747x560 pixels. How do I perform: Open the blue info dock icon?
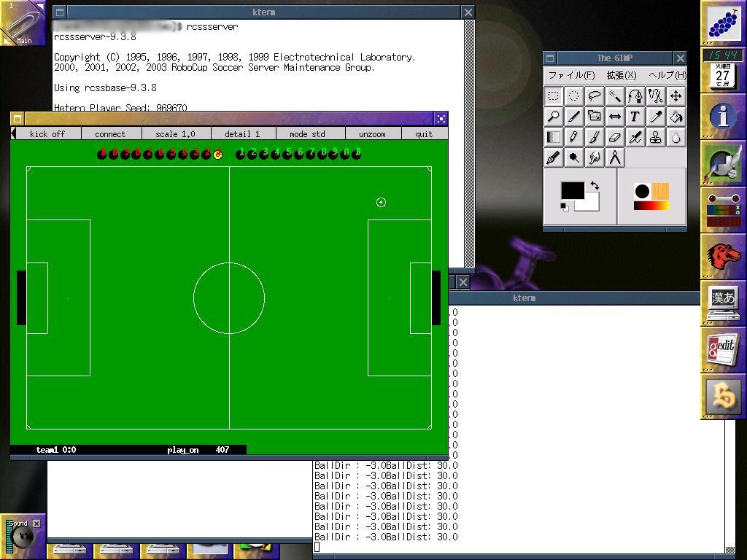point(723,116)
